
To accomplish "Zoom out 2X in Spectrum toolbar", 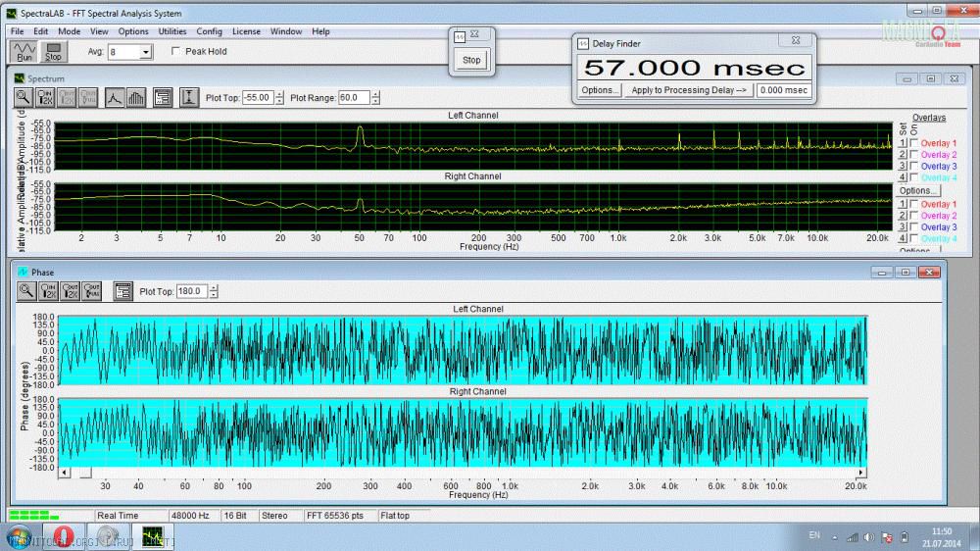I will point(67,98).
